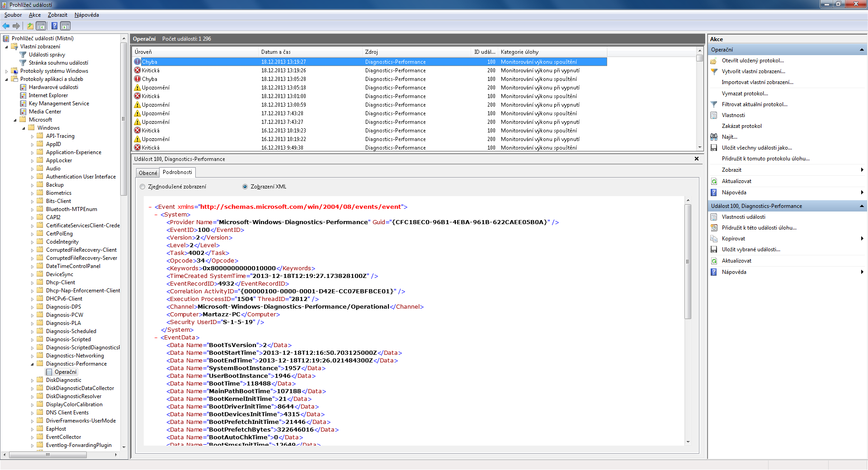Open the Kopírovat submenu arrow
868x470 pixels.
pyautogui.click(x=862, y=239)
